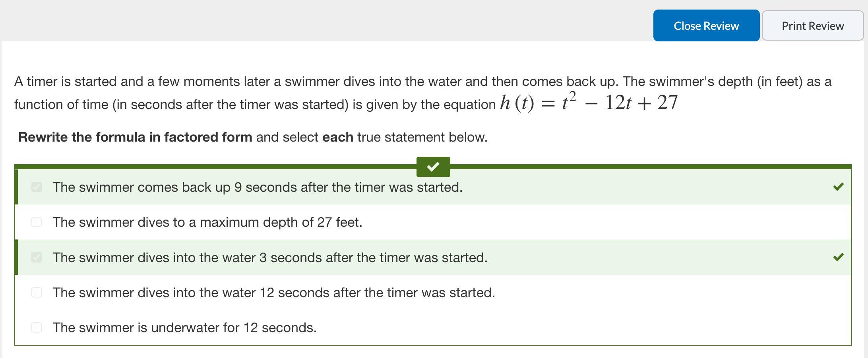The image size is (868, 358).
Task: Click the green checkmark badge above the answers
Action: click(x=433, y=167)
